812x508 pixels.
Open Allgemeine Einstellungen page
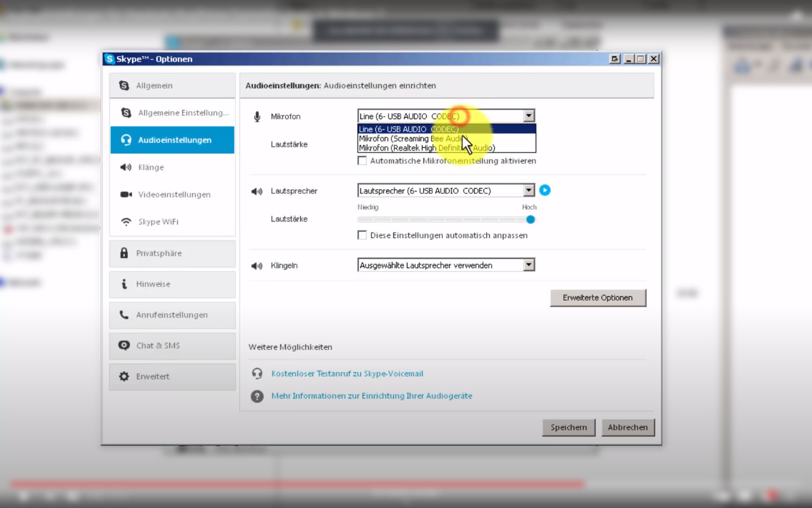point(172,113)
